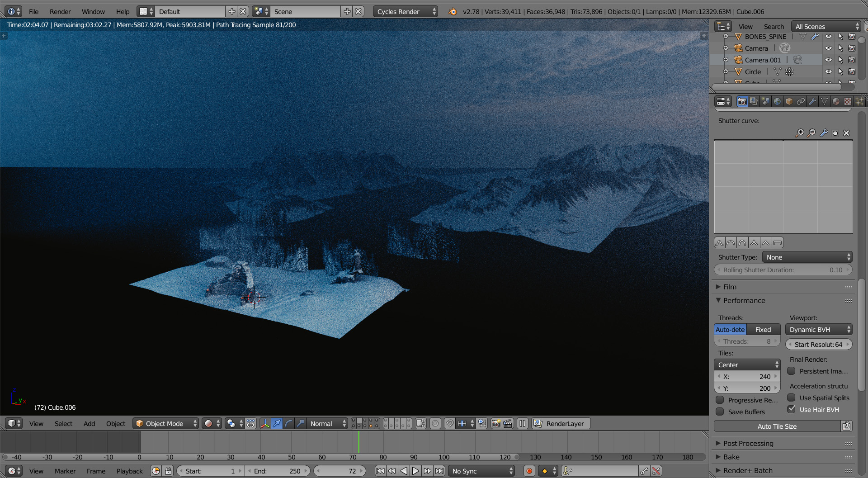Select Auto-detect threads mode
The width and height of the screenshot is (868, 478).
click(x=730, y=329)
